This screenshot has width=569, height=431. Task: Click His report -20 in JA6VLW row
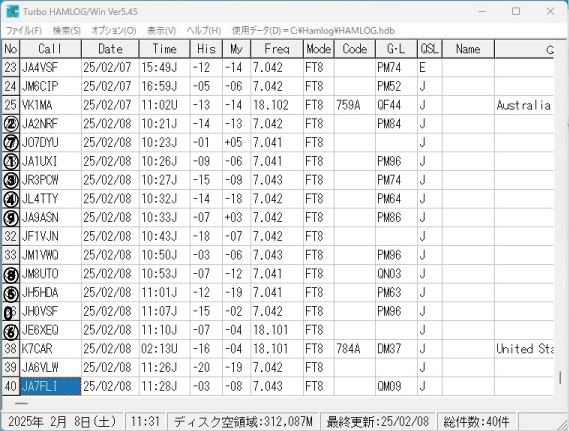tap(201, 368)
